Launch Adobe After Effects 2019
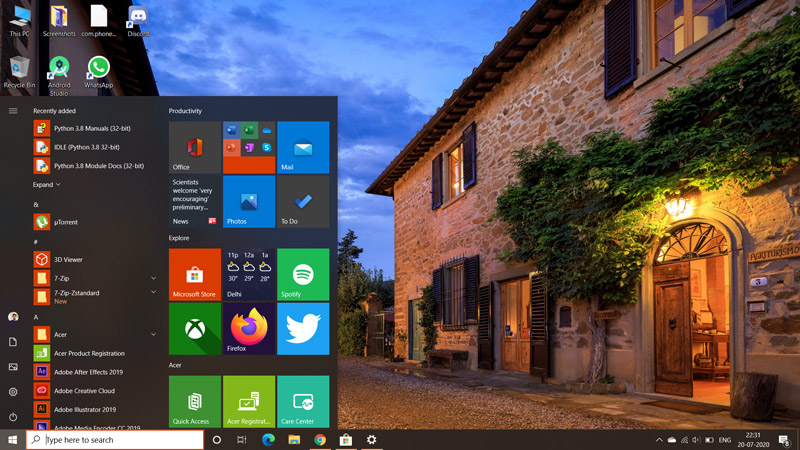 pos(95,372)
